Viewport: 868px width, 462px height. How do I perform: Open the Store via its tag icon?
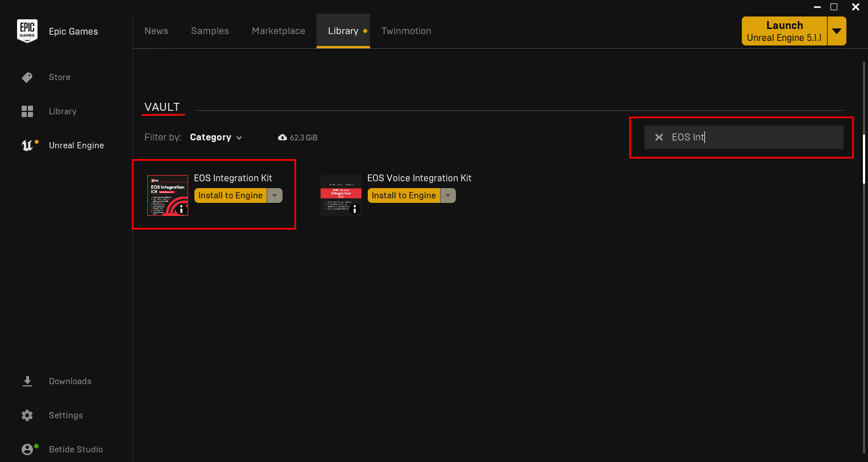[x=27, y=77]
